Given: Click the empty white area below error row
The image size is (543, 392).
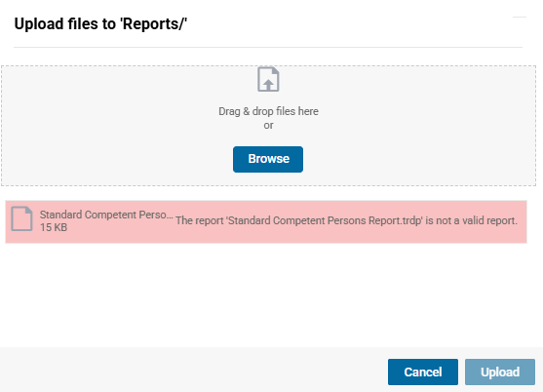Looking at the screenshot, I should [266, 294].
